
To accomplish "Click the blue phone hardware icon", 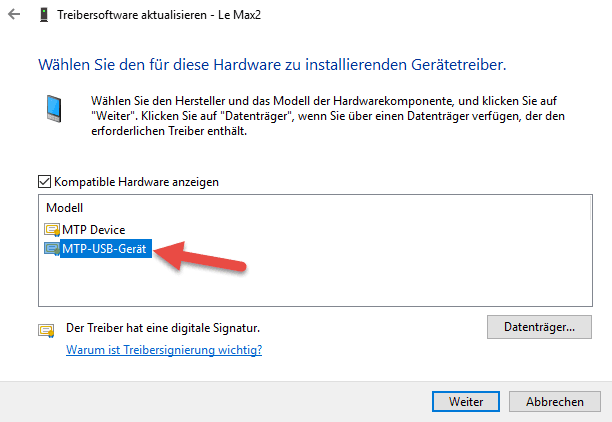I will (x=54, y=109).
